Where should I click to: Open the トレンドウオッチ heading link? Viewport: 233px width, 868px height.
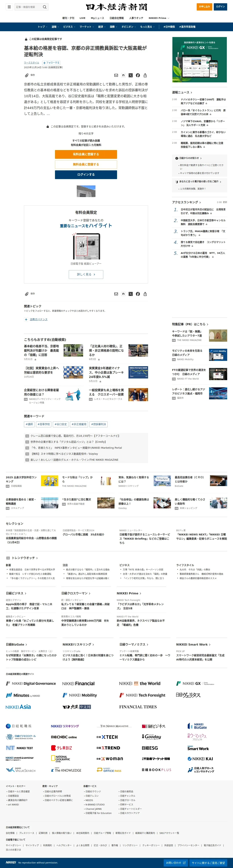coord(24,558)
